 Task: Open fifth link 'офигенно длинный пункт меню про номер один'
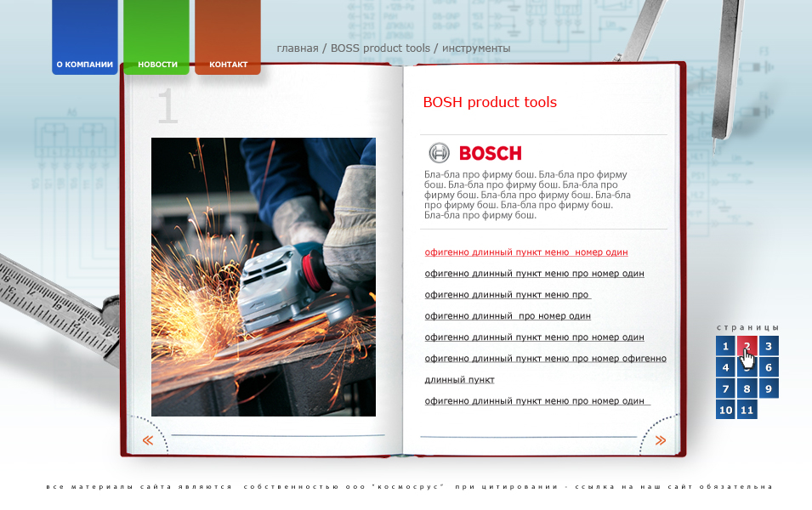coord(535,337)
